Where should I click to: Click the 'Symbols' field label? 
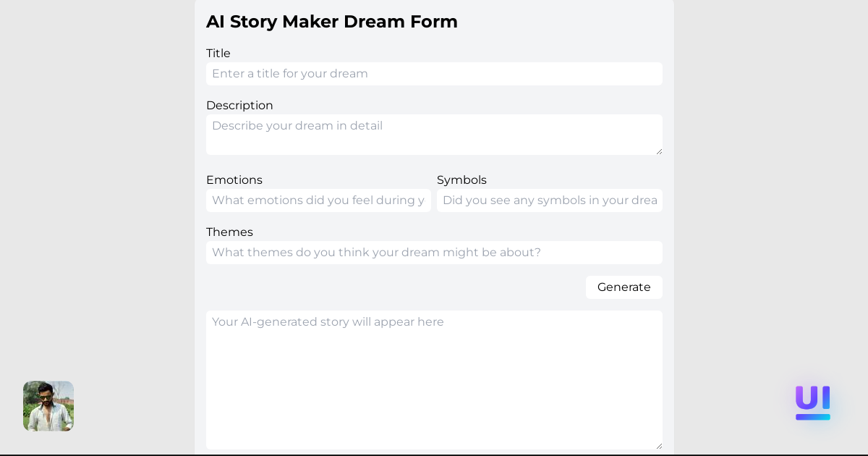(461, 180)
